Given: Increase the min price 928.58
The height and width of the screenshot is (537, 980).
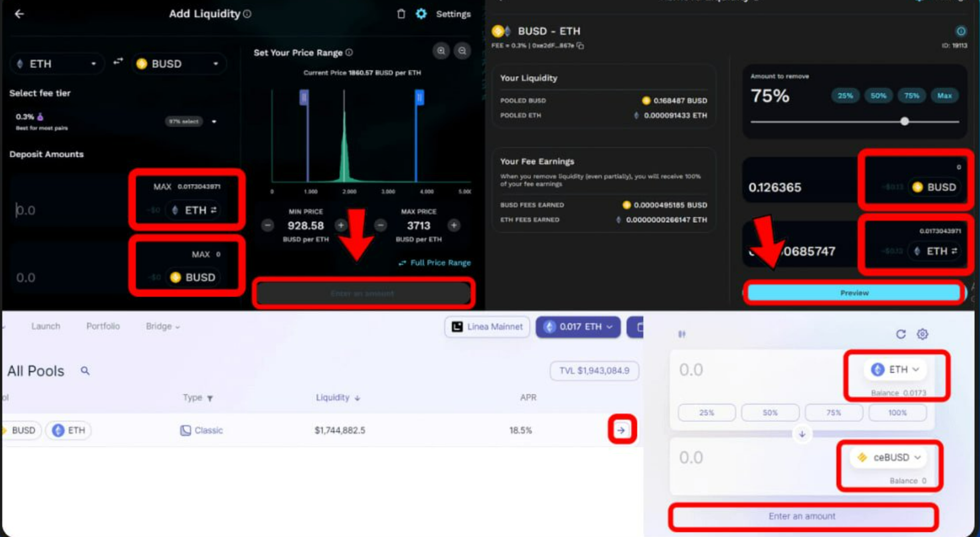Looking at the screenshot, I should pyautogui.click(x=341, y=225).
